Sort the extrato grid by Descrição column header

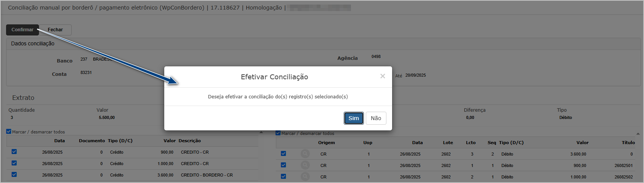(x=189, y=141)
